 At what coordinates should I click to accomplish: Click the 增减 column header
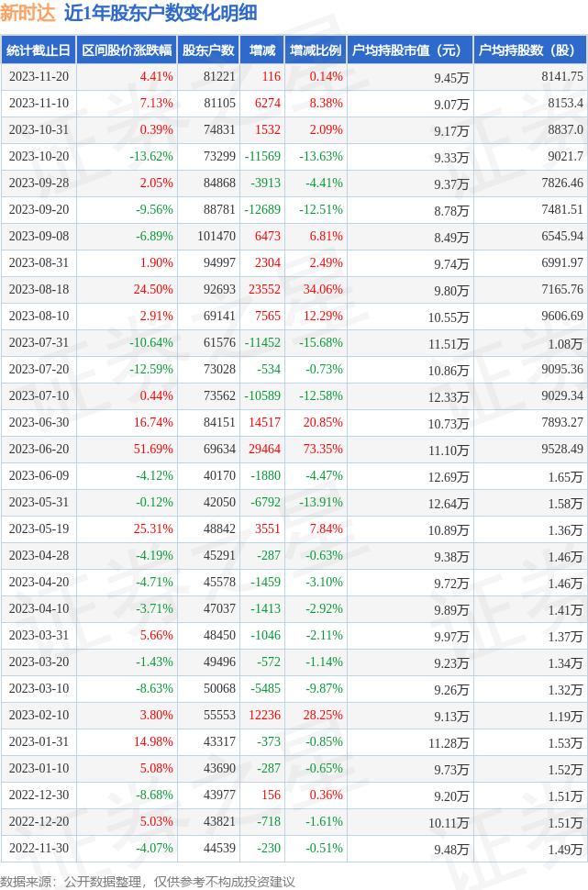click(262, 50)
